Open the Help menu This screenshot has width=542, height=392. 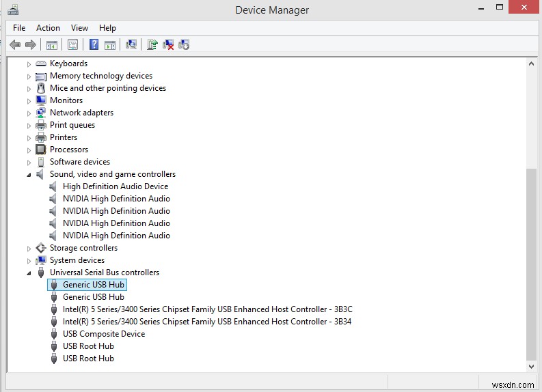(107, 28)
